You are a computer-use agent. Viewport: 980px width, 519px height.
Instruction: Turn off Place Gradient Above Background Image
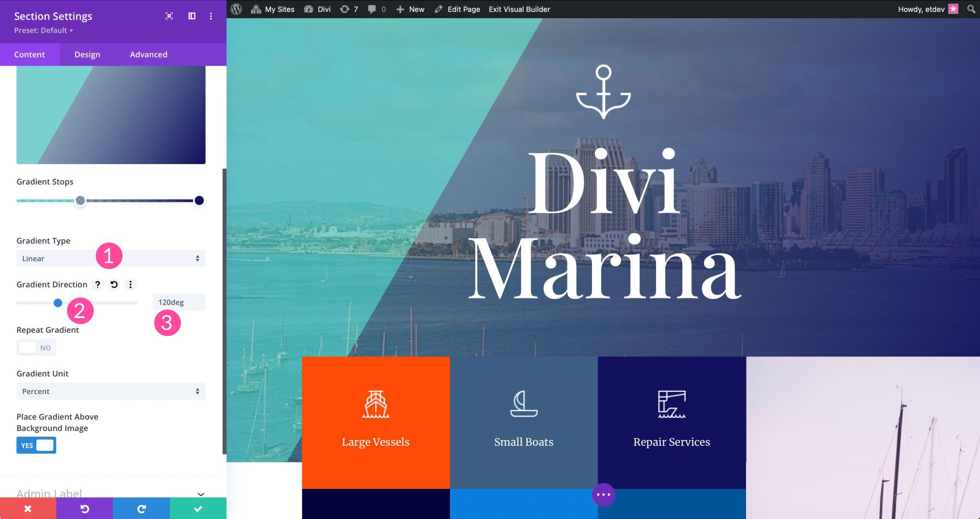tap(36, 445)
